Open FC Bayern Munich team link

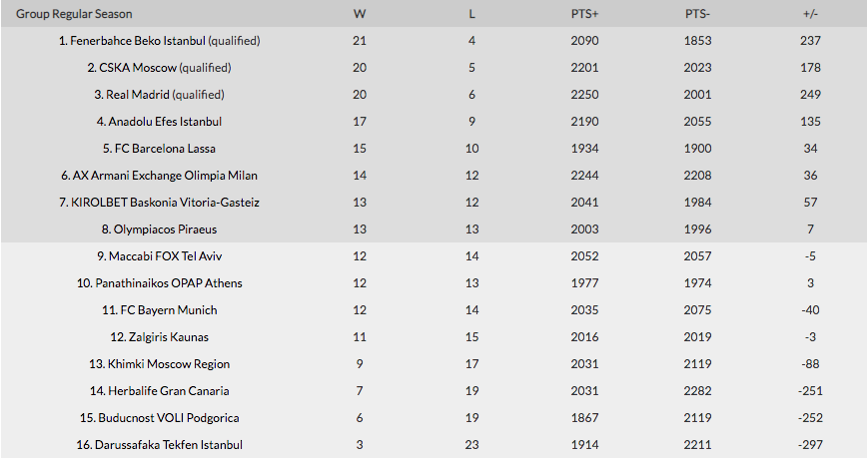168,310
